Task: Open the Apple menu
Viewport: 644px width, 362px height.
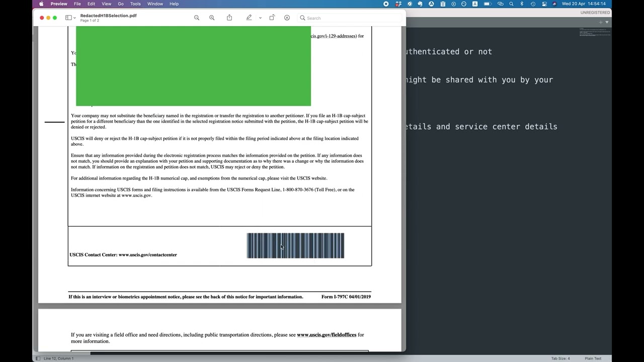Action: click(41, 4)
